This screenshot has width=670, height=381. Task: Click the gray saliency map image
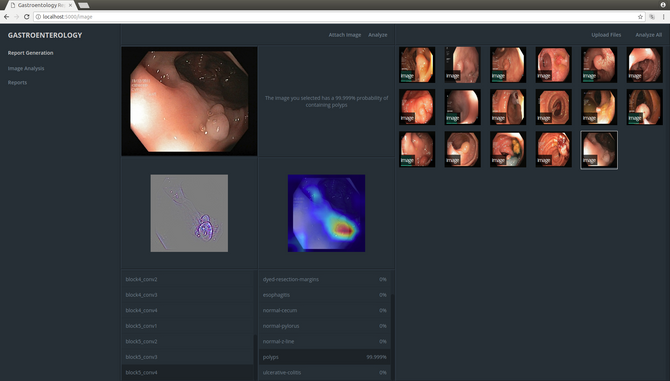tap(189, 213)
